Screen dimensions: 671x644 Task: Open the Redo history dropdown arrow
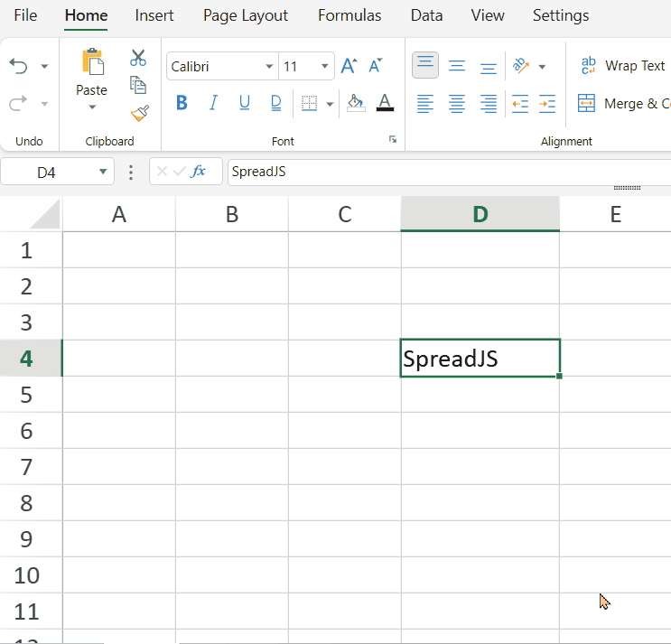[44, 104]
